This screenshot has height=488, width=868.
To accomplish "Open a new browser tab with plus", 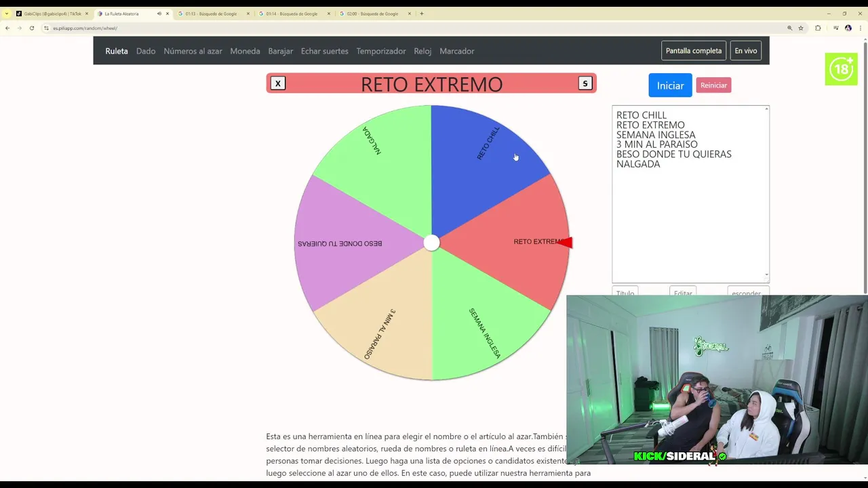I will tap(422, 14).
